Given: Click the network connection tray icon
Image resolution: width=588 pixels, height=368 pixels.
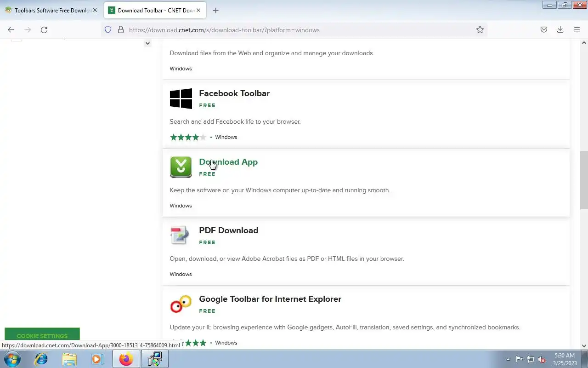Looking at the screenshot, I should 531,359.
